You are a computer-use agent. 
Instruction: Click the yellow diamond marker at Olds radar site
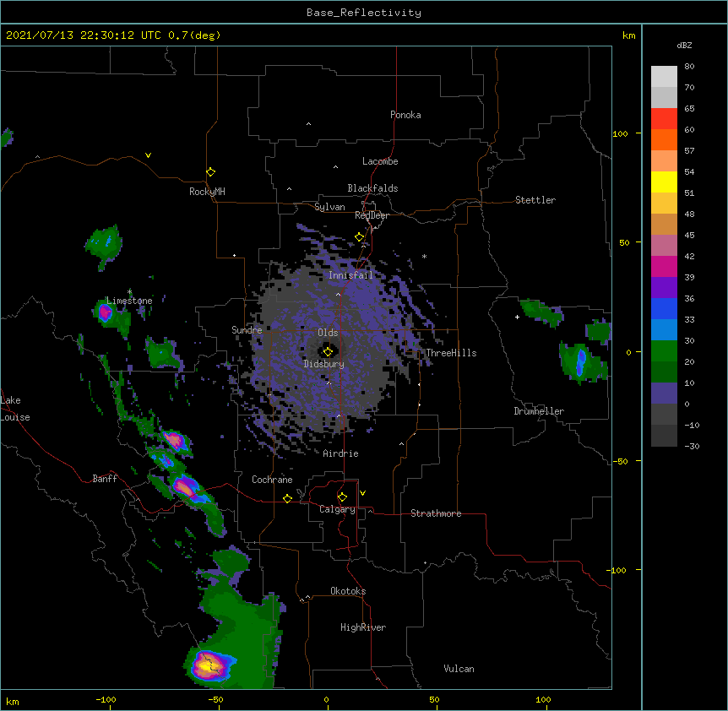[x=328, y=351]
